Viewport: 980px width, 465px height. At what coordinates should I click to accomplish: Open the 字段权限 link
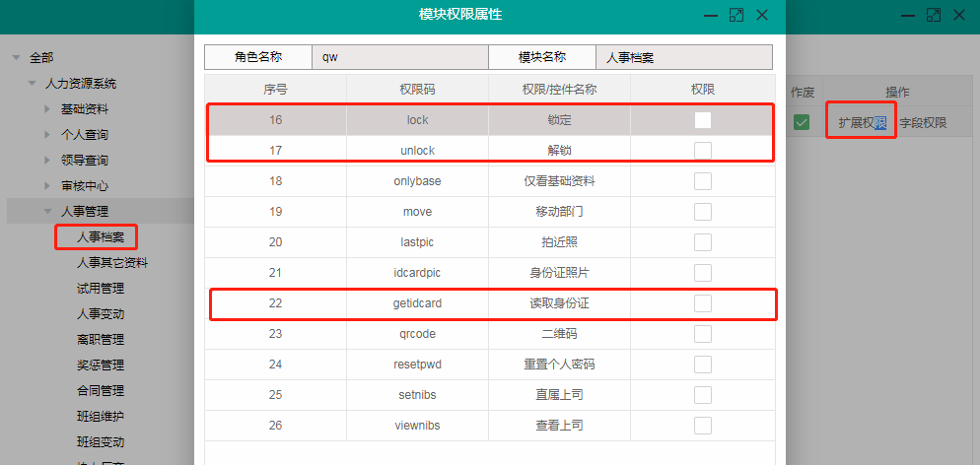pyautogui.click(x=923, y=123)
